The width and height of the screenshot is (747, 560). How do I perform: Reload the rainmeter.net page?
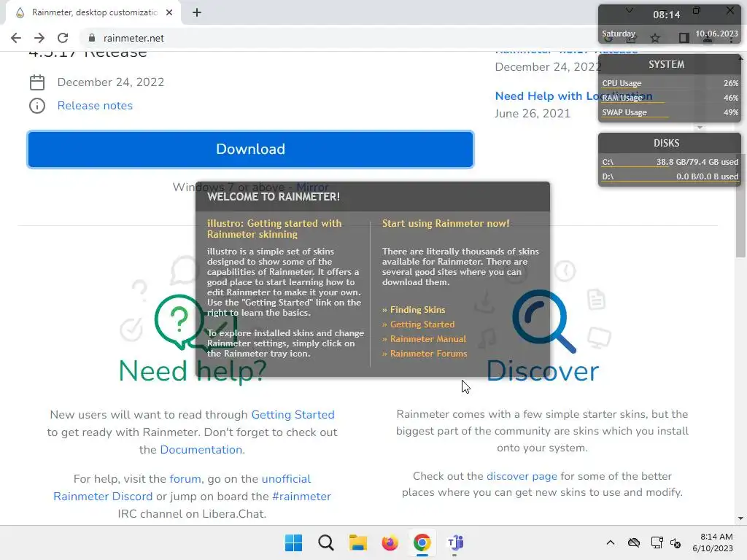coord(63,38)
